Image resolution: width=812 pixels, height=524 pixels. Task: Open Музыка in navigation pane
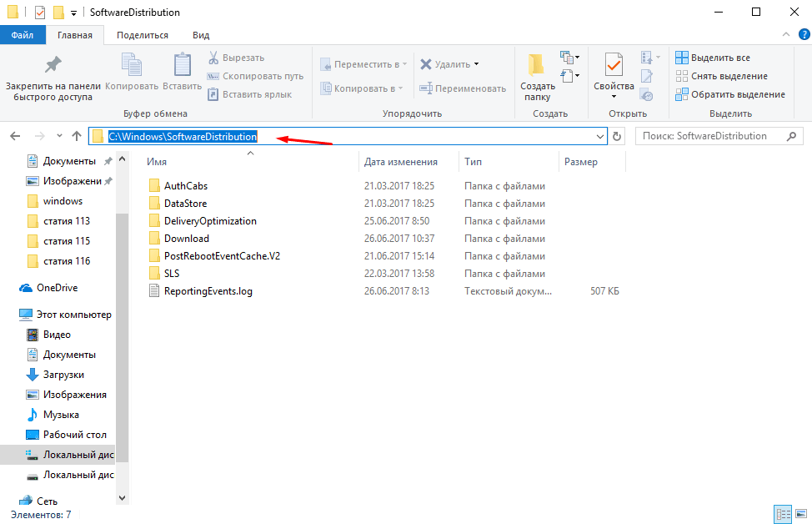pyautogui.click(x=61, y=415)
